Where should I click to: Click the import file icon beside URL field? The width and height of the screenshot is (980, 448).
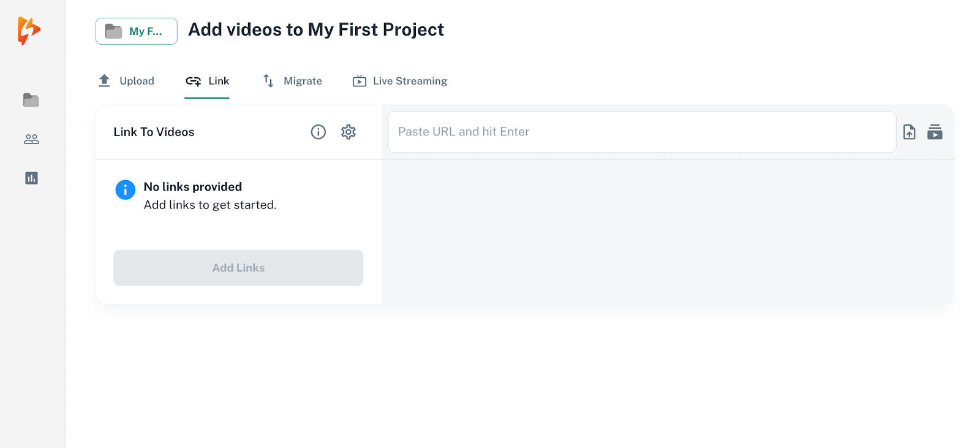(910, 132)
